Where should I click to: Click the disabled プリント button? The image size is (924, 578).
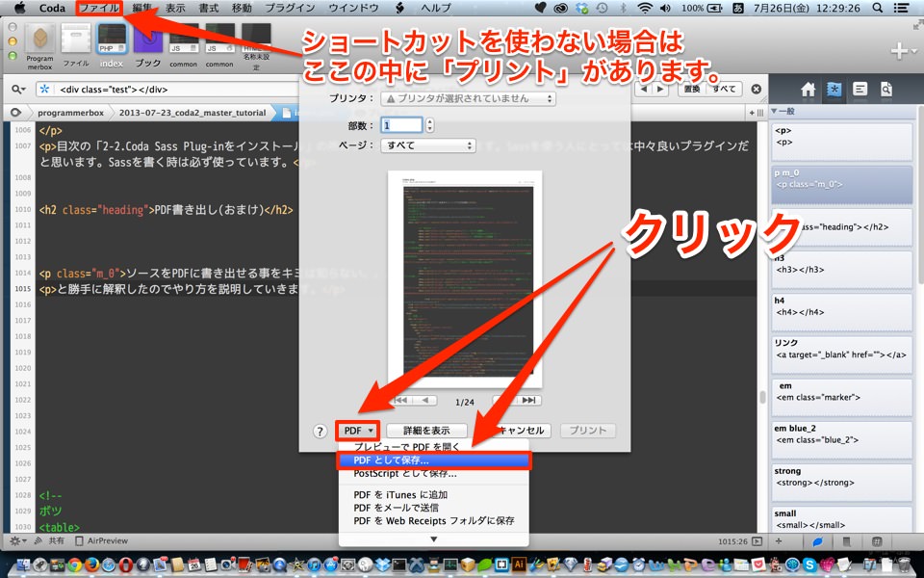coord(587,431)
